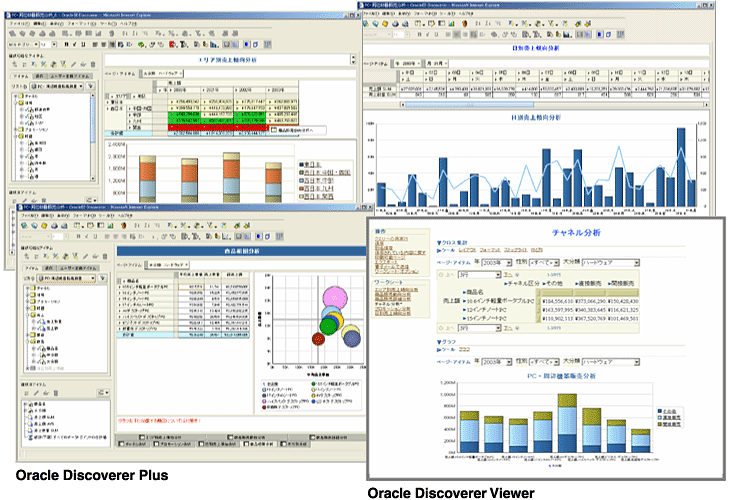
Task: Click the dark red bubble in 商品相関分析 bubble chart
Action: pyautogui.click(x=318, y=339)
